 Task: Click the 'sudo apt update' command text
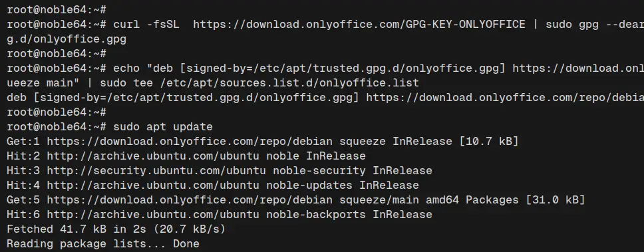(163, 126)
